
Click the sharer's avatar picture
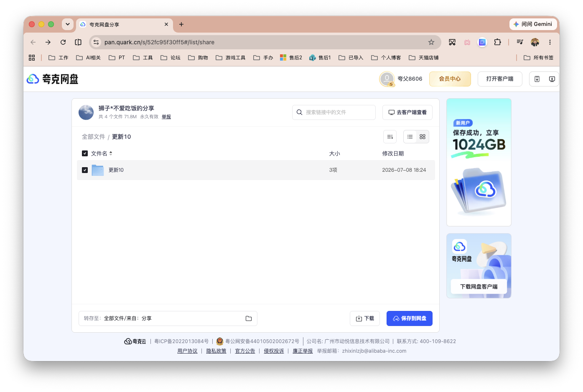click(86, 112)
